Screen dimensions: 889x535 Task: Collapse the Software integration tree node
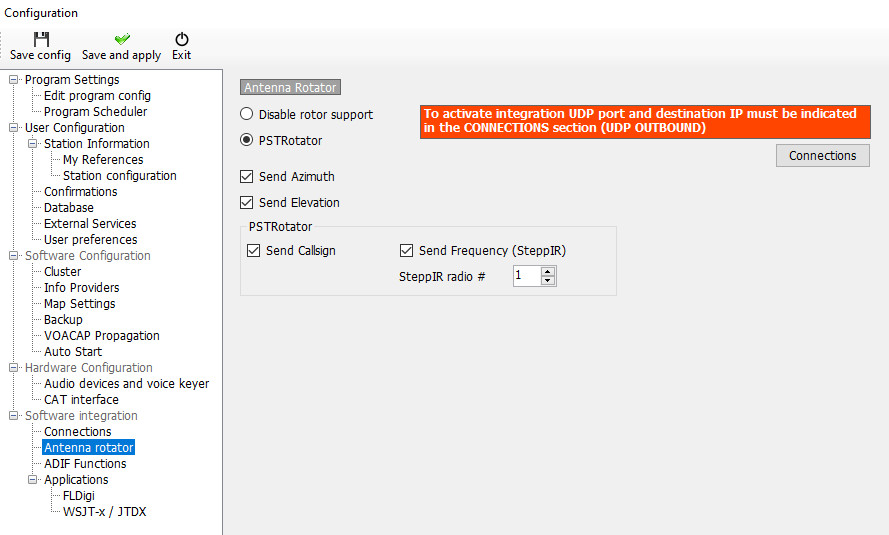tap(14, 416)
